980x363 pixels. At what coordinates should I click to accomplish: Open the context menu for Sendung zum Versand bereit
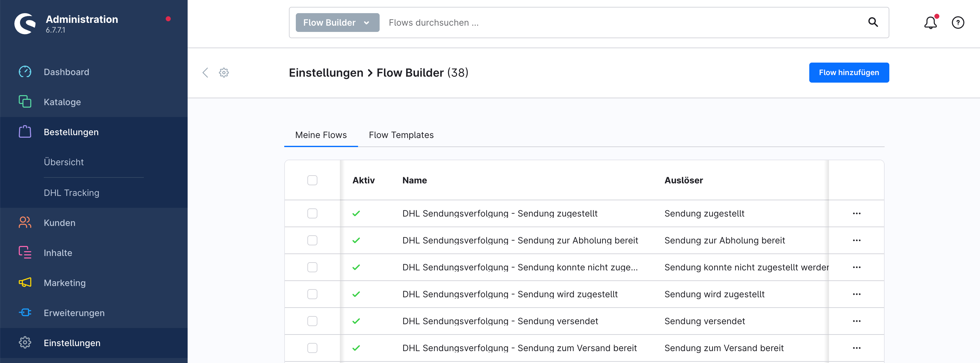pos(857,348)
